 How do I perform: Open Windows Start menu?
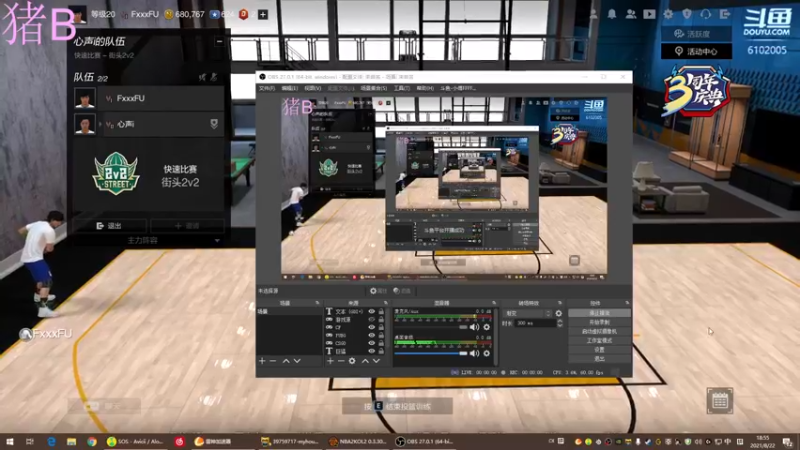tap(9, 442)
